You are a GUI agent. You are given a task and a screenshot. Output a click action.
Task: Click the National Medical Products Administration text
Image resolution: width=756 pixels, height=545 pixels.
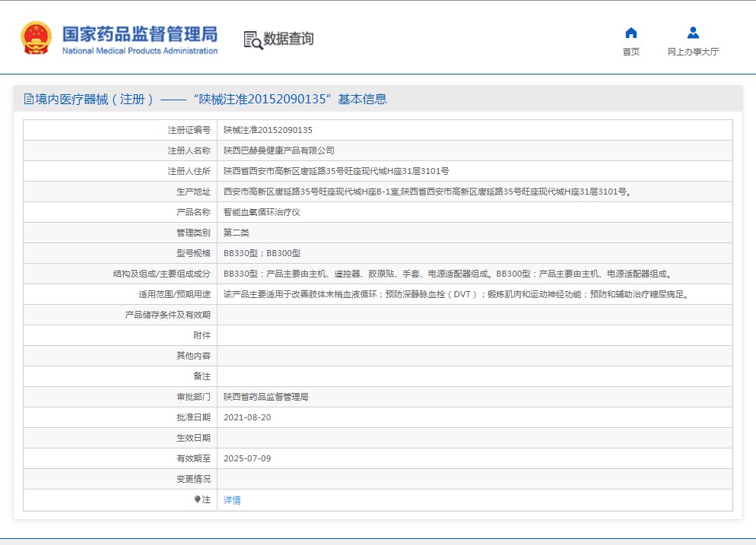click(140, 51)
